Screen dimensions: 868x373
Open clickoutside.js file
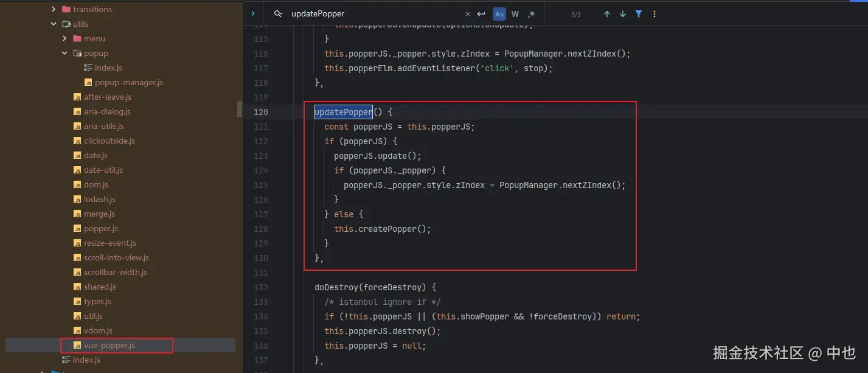109,141
